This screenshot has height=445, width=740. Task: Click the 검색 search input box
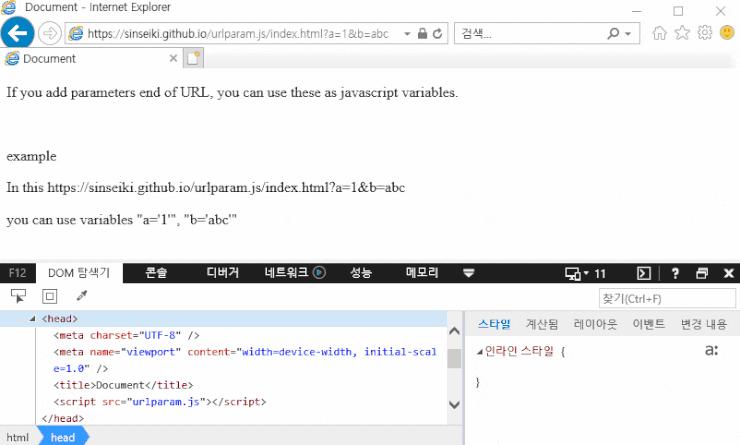point(531,34)
